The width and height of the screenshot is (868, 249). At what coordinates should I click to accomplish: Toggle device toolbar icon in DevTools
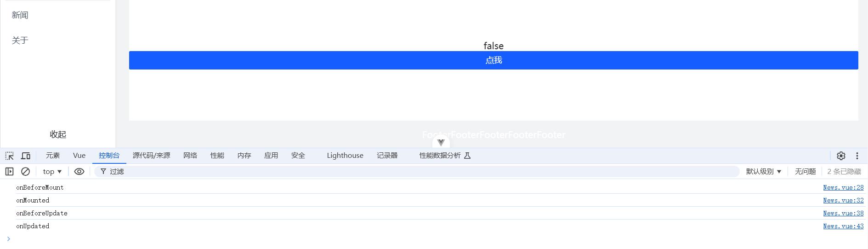click(x=26, y=156)
